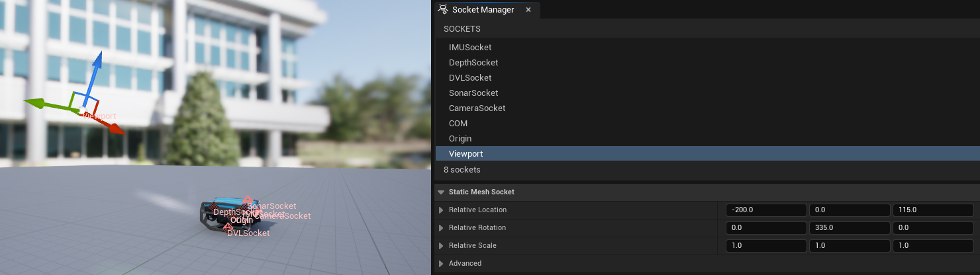
Task: Click the Relative Location X field showing -200.0
Action: click(x=766, y=210)
